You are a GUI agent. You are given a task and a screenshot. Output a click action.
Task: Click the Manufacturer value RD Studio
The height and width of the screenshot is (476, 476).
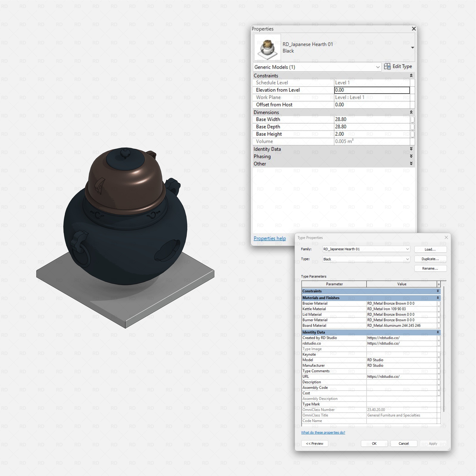pyautogui.click(x=401, y=366)
